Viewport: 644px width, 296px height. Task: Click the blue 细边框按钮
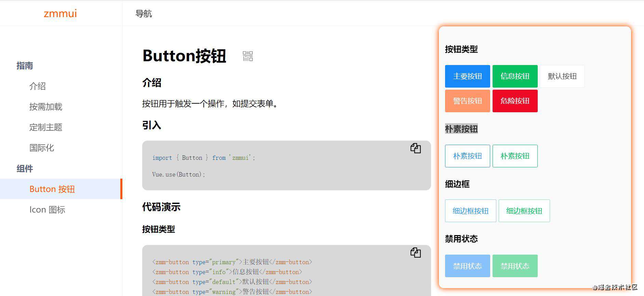pyautogui.click(x=471, y=211)
